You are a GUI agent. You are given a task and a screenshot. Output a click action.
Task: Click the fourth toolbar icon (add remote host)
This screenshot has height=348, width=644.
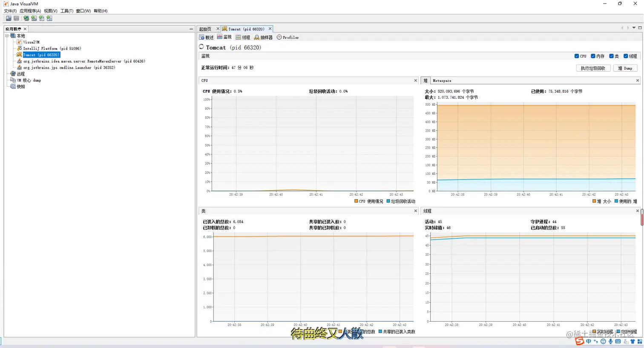[x=34, y=18]
